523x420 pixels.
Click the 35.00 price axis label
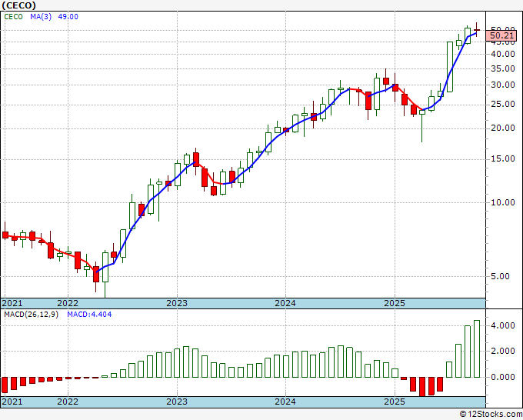pyautogui.click(x=503, y=69)
